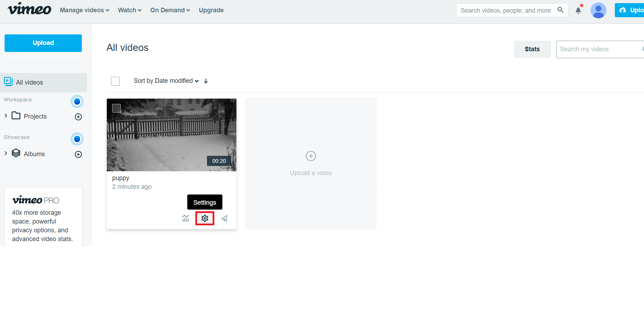Image resolution: width=644 pixels, height=319 pixels.
Task: Click the sidebar Upload button
Action: pyautogui.click(x=43, y=43)
